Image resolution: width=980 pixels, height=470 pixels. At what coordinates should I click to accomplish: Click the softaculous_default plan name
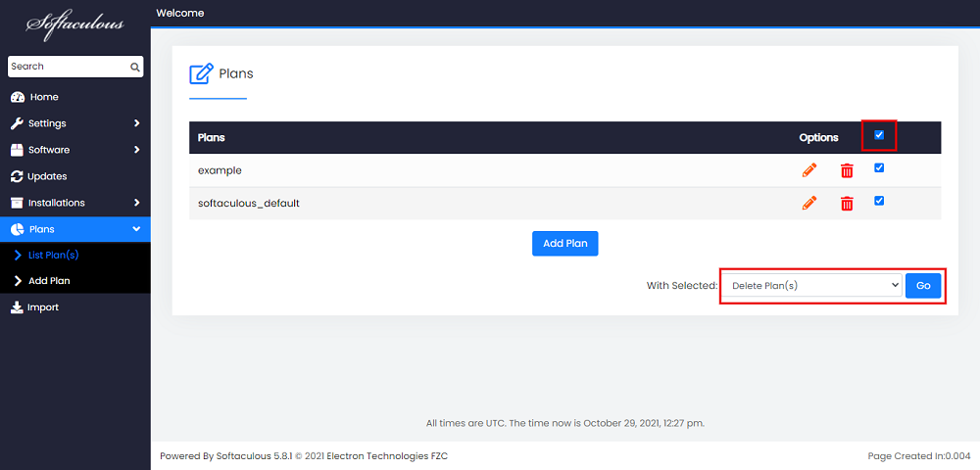coord(249,204)
